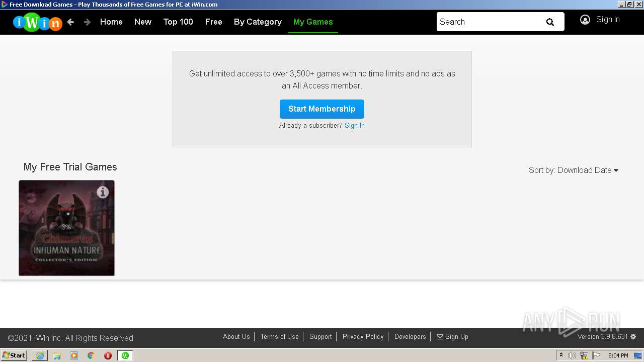This screenshot has width=644, height=362.
Task: Open game info icon on Chimeras
Action: coord(103,192)
